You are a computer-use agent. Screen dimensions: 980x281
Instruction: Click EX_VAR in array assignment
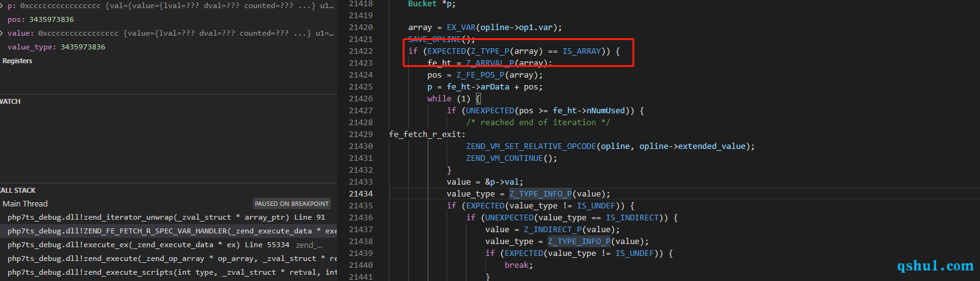coord(462,28)
